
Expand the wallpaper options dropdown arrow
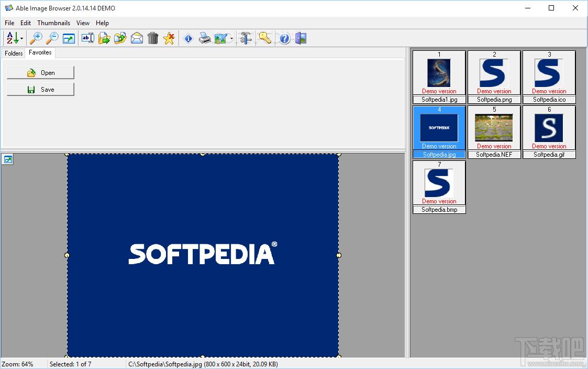tap(231, 38)
